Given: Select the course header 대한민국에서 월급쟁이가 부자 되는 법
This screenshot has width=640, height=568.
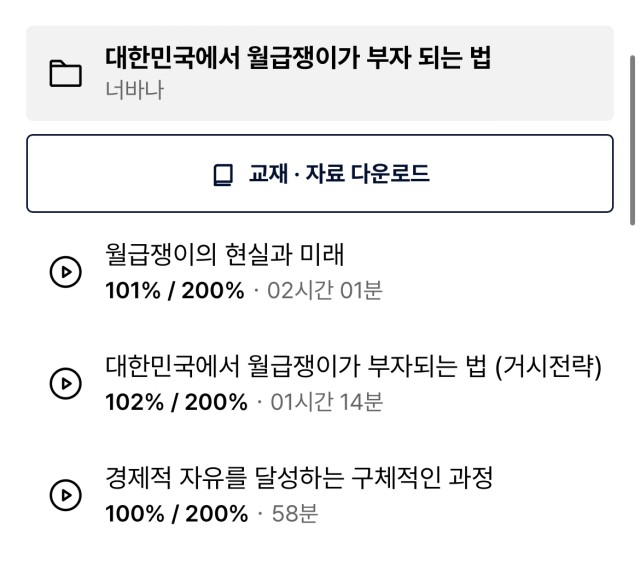Looking at the screenshot, I should click(x=298, y=58).
